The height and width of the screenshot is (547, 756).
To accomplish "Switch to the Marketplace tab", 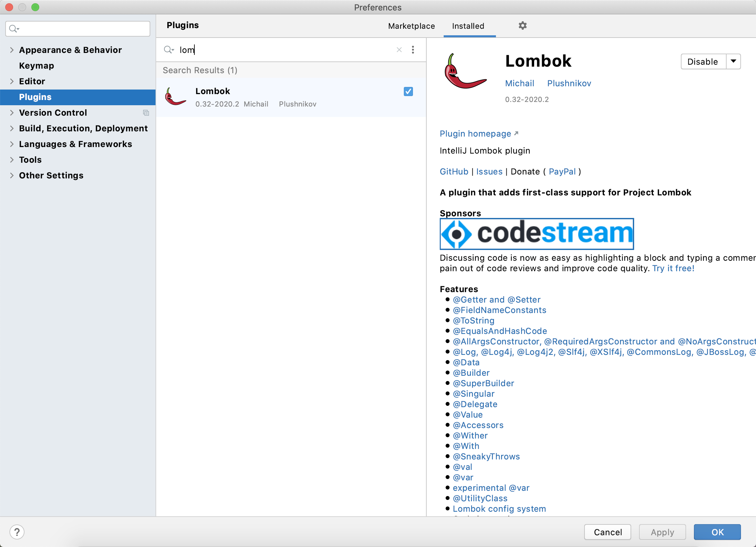I will pos(411,26).
